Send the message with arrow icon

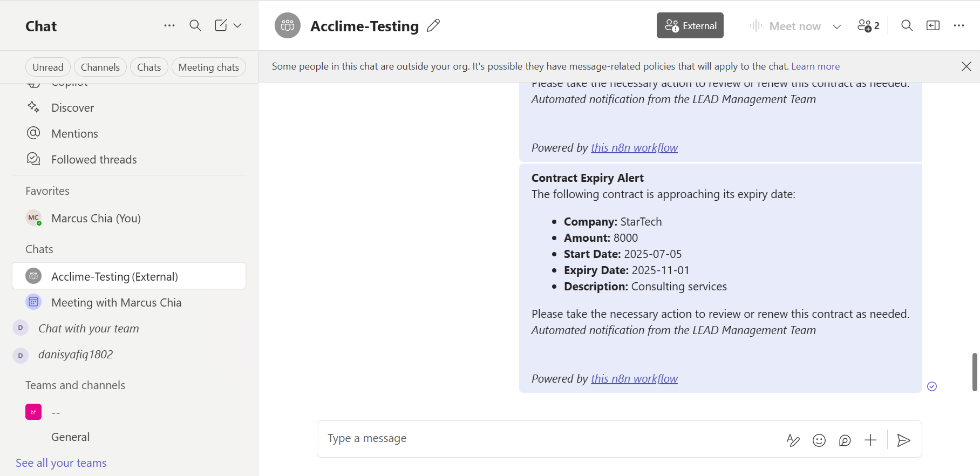click(903, 440)
